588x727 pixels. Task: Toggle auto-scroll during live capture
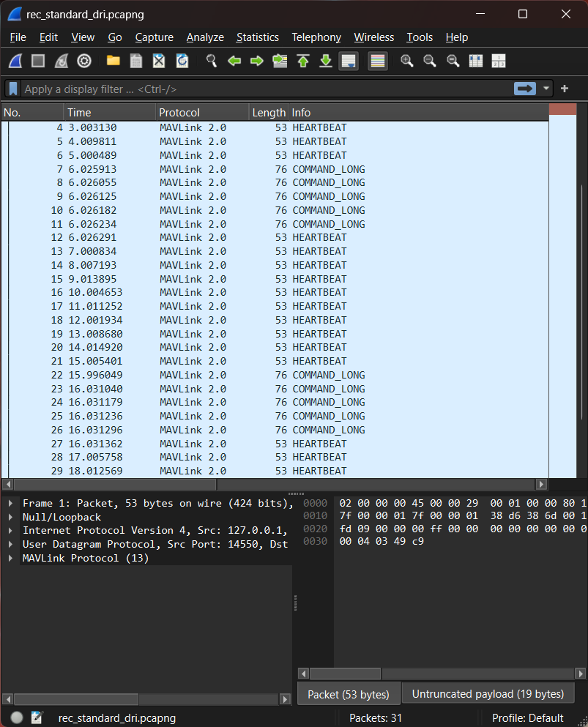pos(349,61)
